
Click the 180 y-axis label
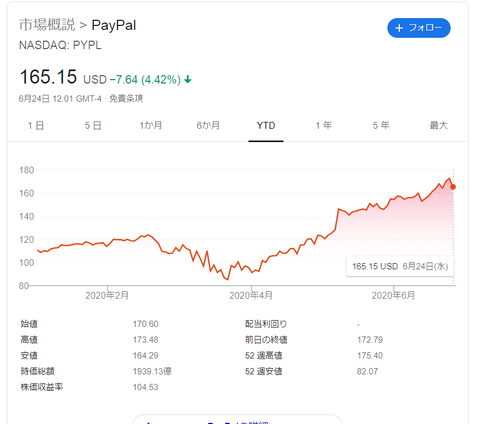[27, 170]
